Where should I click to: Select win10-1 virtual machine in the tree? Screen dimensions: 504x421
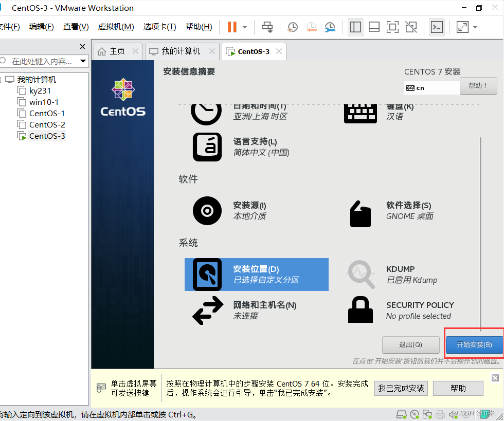click(x=44, y=102)
